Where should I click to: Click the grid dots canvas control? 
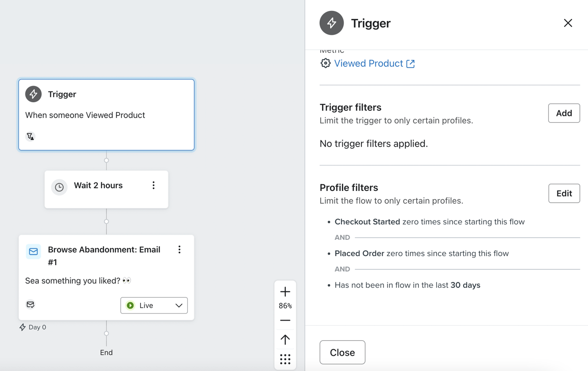tap(285, 359)
